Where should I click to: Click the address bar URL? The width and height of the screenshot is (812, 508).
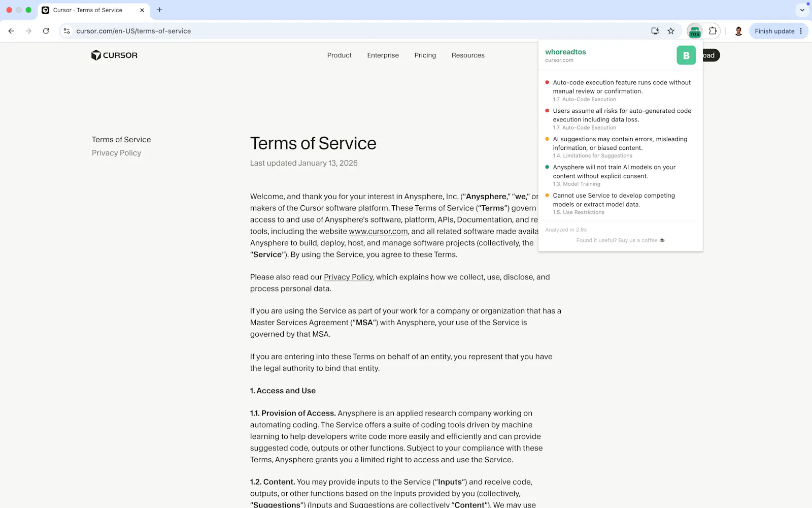point(133,31)
